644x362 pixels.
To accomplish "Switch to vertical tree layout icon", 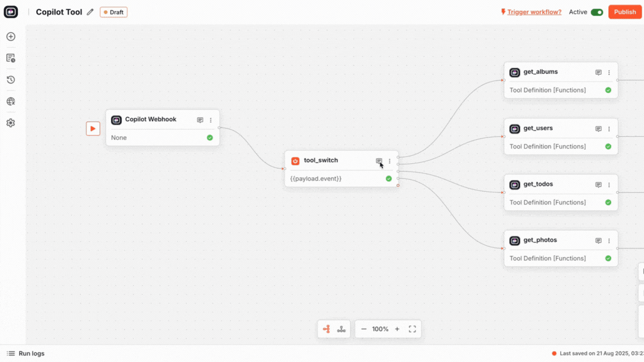I will tap(341, 329).
